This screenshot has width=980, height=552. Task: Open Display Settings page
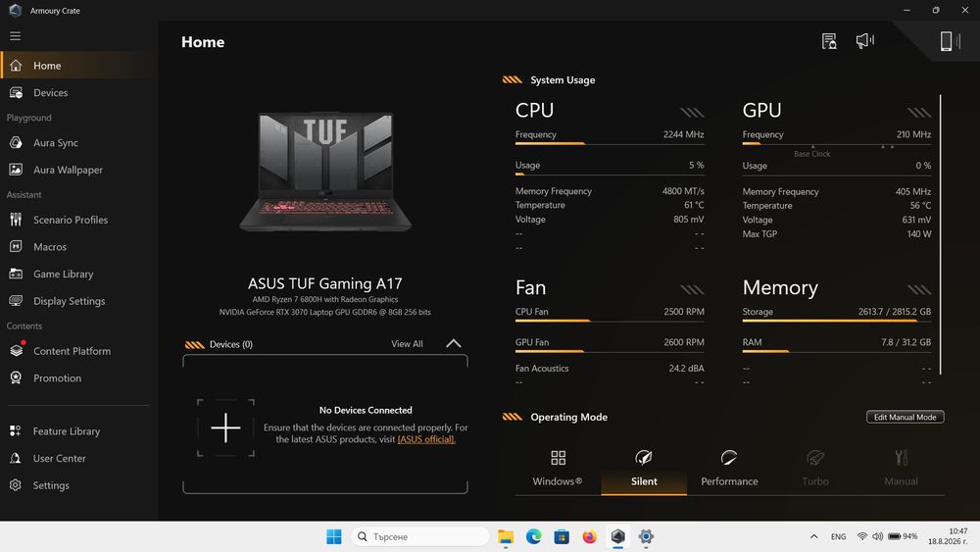pos(78,301)
